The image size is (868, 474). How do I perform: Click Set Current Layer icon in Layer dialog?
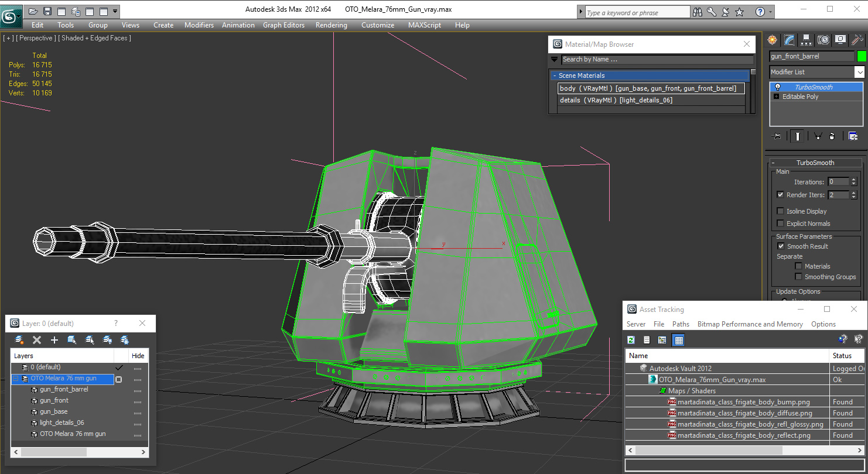tap(90, 339)
